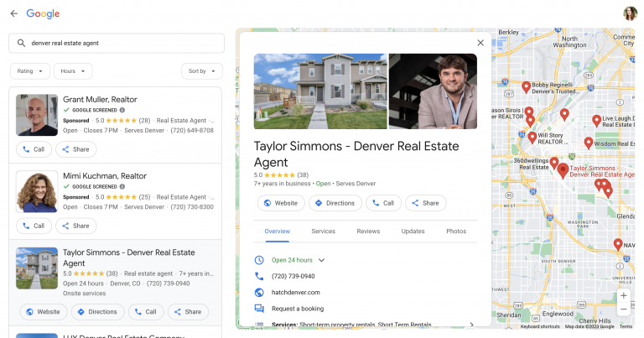Screen dimensions: 644x338
Task: Zoom in on the map
Action: (623, 296)
